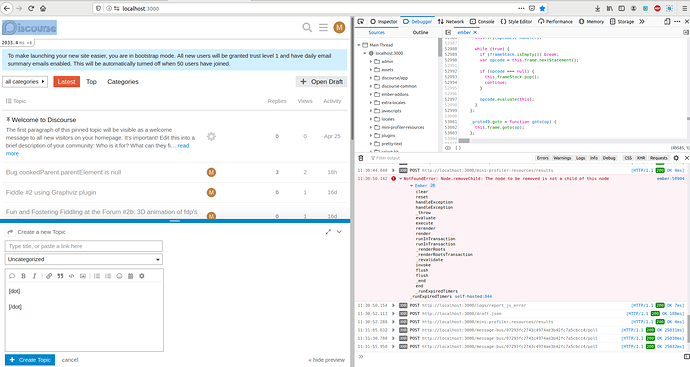Insert a bulleted list in the composer
Screen dimensions: 690x367
(97, 276)
